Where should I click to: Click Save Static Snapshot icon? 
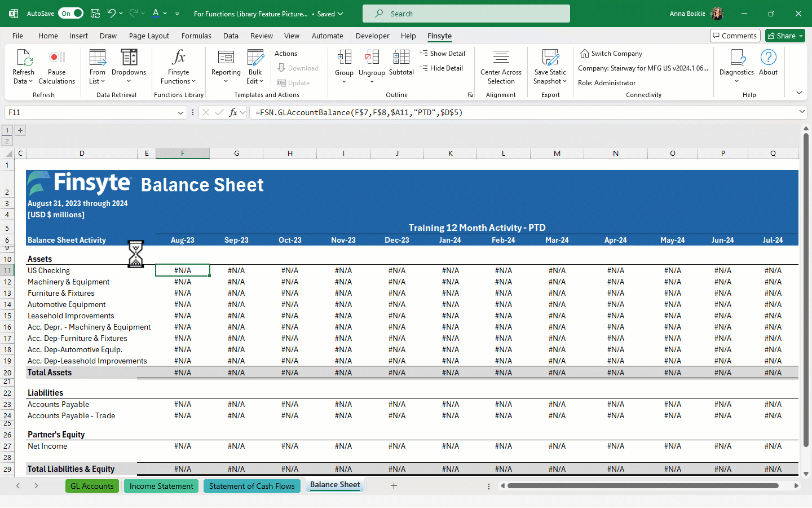(550, 58)
